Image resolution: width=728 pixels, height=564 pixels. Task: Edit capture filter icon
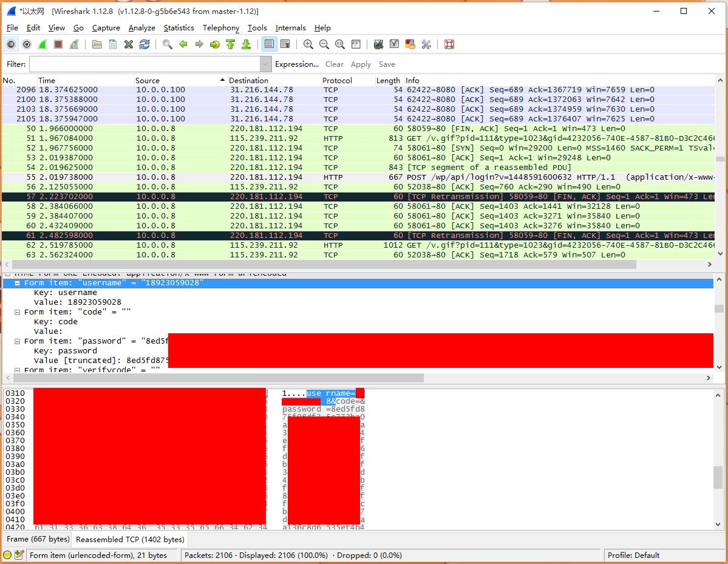[x=378, y=44]
